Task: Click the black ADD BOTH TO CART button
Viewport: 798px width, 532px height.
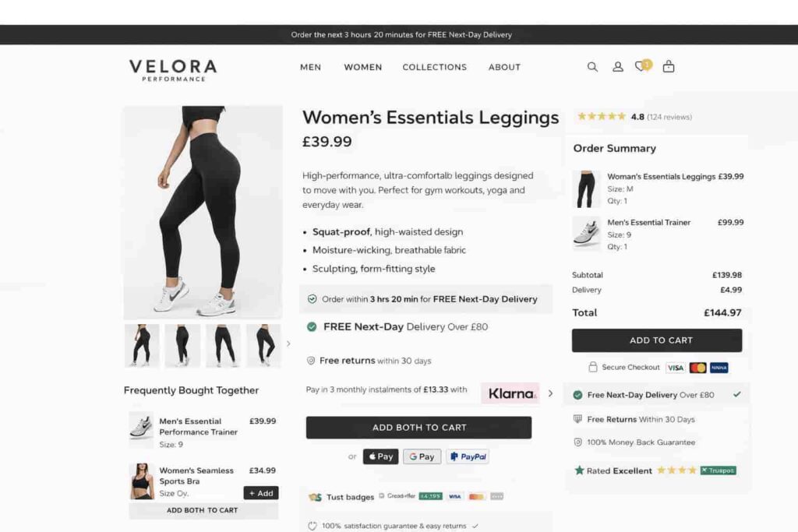Action: click(418, 427)
